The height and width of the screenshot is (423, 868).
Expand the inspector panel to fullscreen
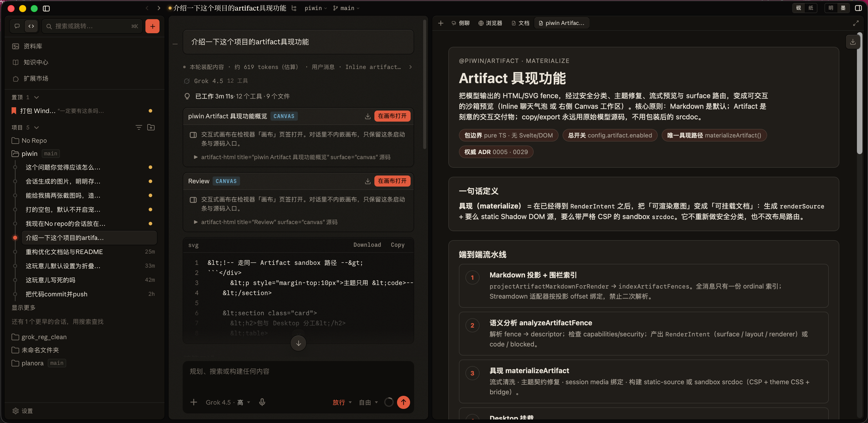coord(855,23)
